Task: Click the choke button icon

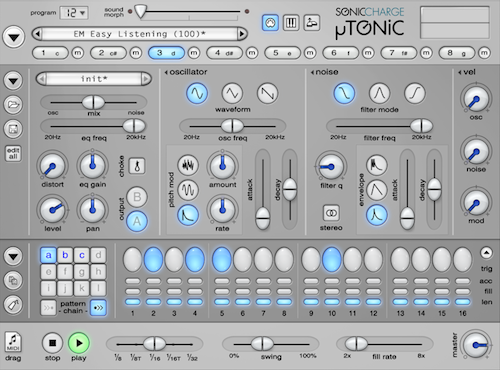Action: pyautogui.click(x=137, y=166)
